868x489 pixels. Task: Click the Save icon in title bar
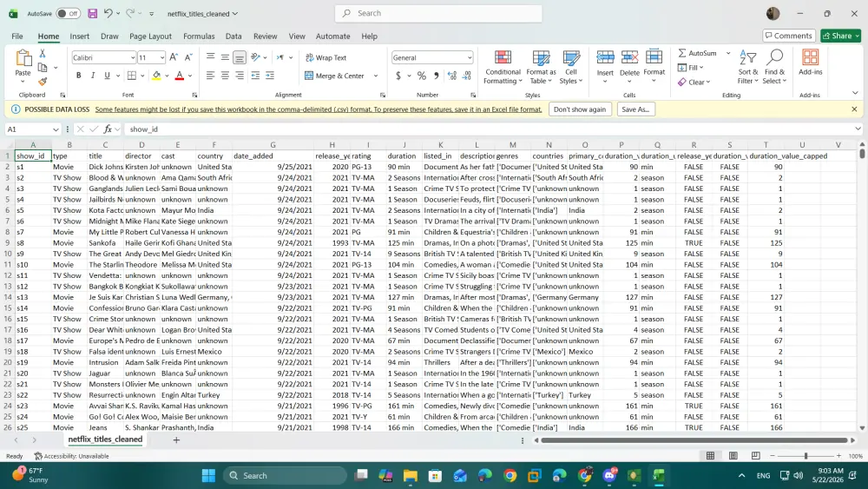click(x=93, y=13)
